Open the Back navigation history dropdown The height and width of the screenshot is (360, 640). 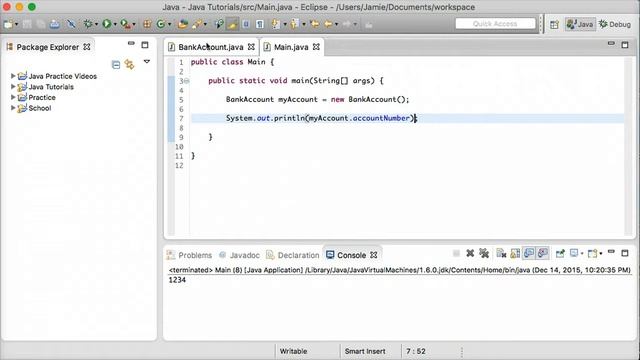[x=336, y=24]
